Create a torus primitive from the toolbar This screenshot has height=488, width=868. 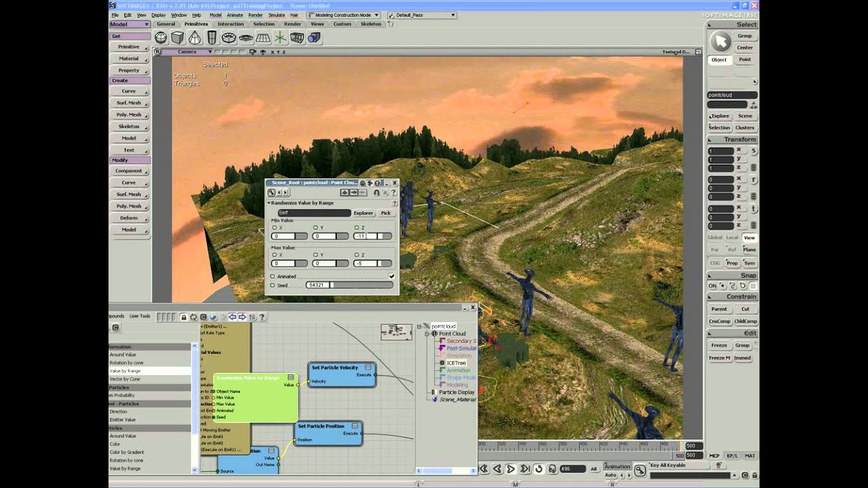coord(229,38)
